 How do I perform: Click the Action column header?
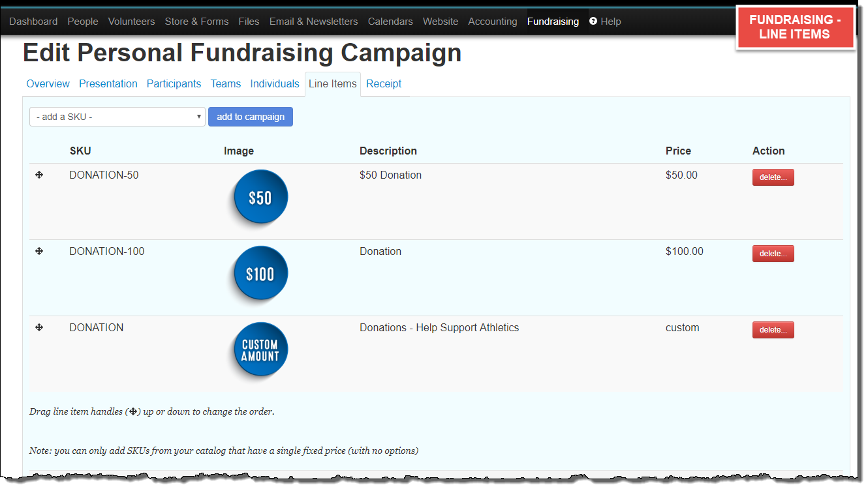coord(769,151)
